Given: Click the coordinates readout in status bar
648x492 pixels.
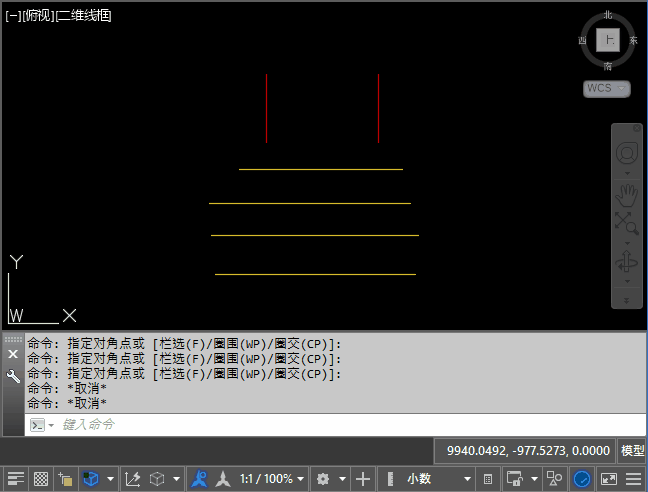Looking at the screenshot, I should (526, 451).
